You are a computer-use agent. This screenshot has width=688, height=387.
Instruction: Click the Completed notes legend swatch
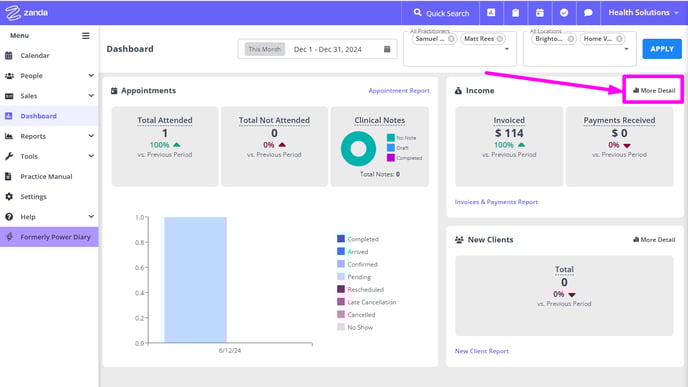391,158
